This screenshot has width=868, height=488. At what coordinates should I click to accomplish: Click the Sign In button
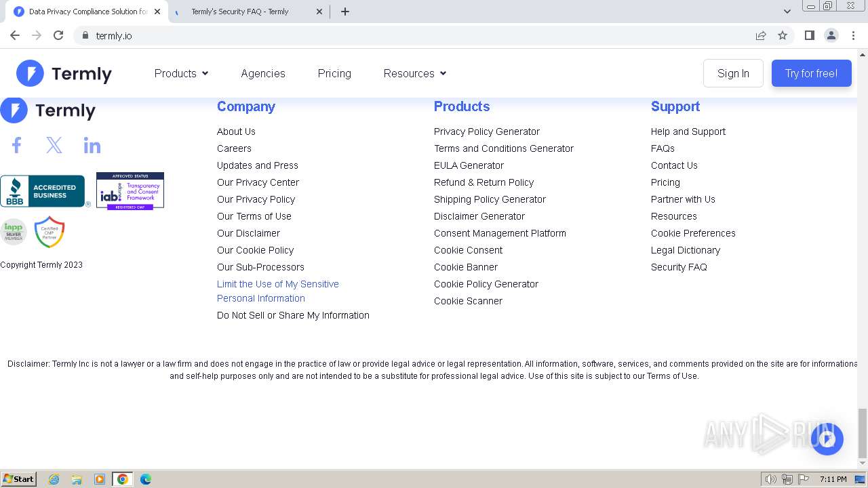point(733,73)
